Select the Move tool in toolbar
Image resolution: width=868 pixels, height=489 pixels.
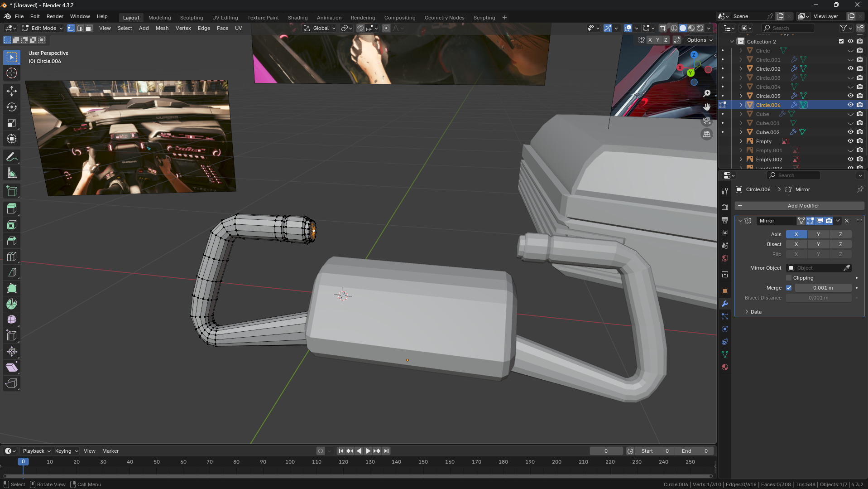[x=12, y=91]
